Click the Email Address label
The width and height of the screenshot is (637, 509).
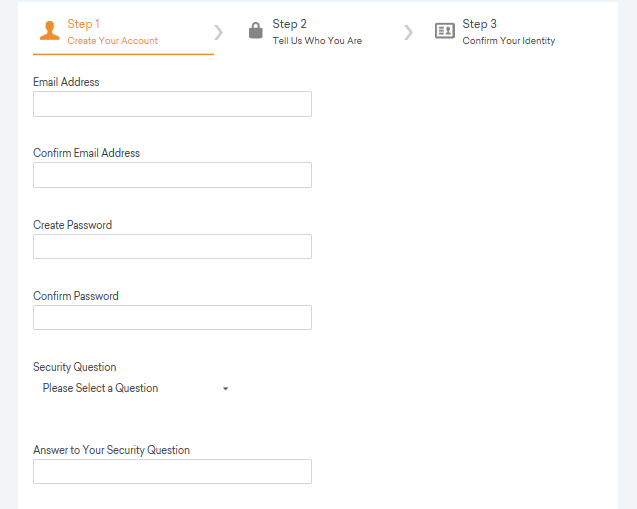tap(66, 82)
